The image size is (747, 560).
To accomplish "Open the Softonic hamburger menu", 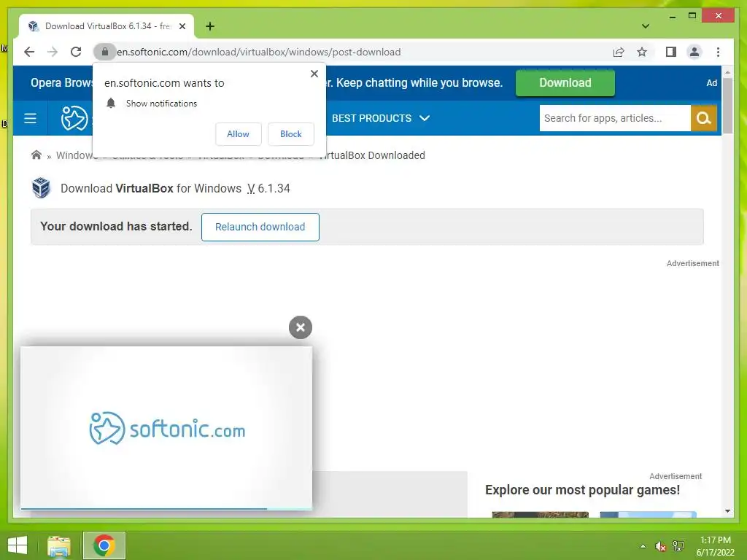I will [x=30, y=118].
